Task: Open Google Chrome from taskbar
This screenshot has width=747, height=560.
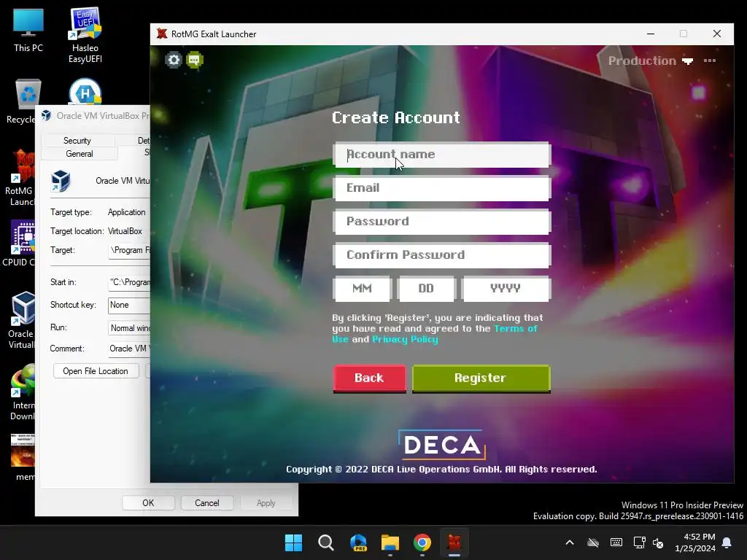Action: click(x=422, y=542)
